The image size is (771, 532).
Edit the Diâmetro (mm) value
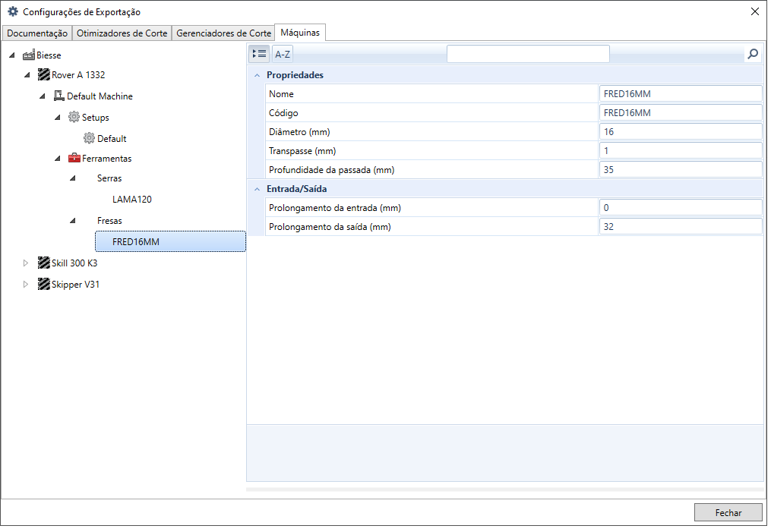coord(681,131)
